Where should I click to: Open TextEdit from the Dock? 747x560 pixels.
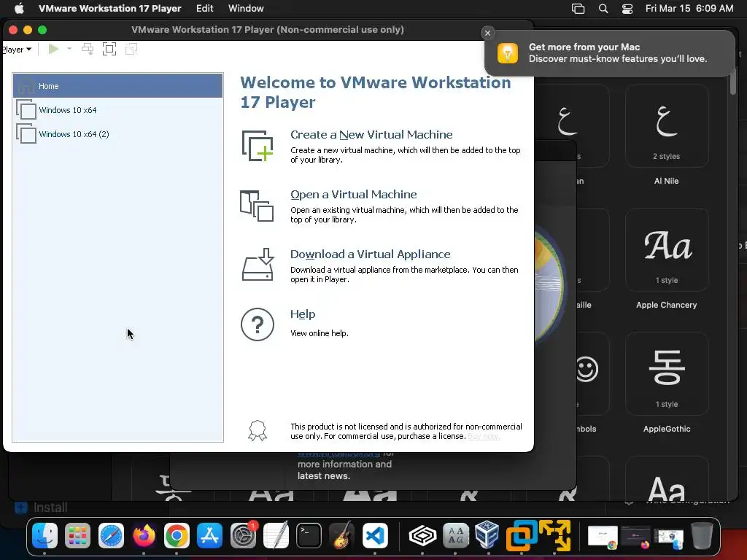[276, 536]
